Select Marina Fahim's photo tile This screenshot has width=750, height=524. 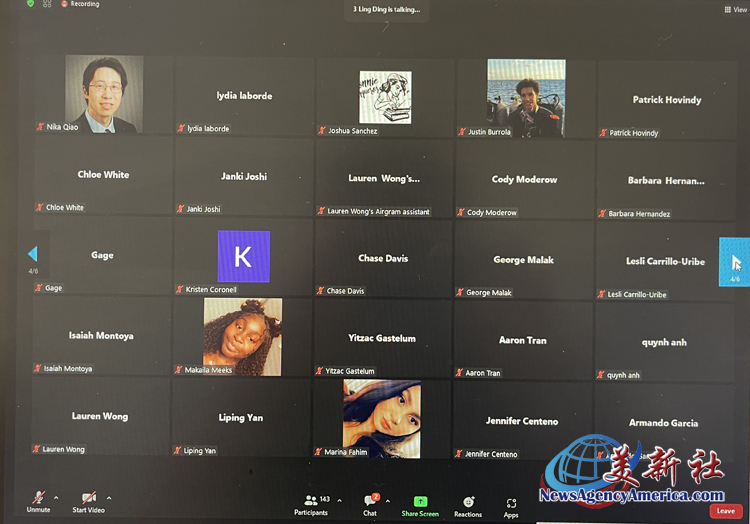coord(382,419)
